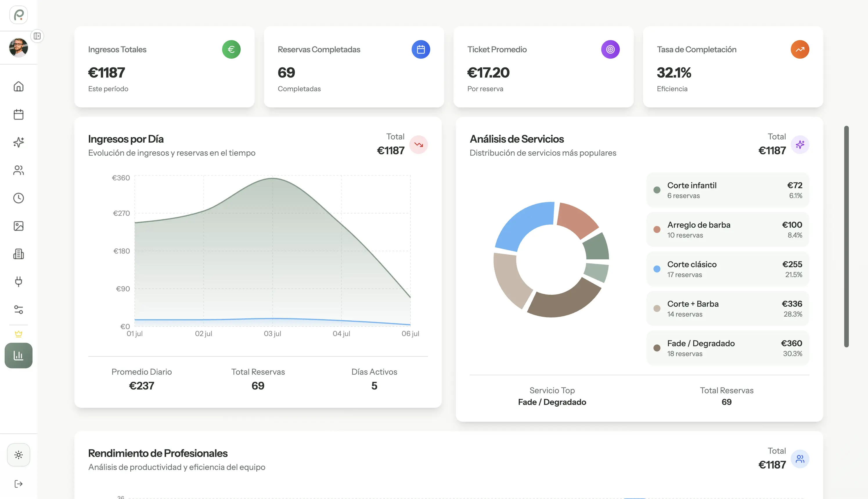Select the active bar chart analytics icon
This screenshot has width=868, height=499.
(x=19, y=356)
